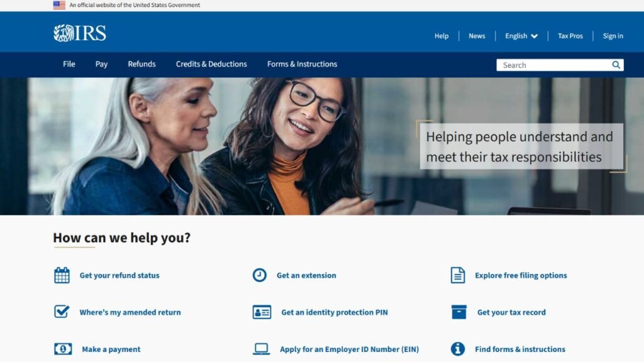Open the Refunds menu item
Viewport: 644px width, 362px height.
click(x=142, y=64)
